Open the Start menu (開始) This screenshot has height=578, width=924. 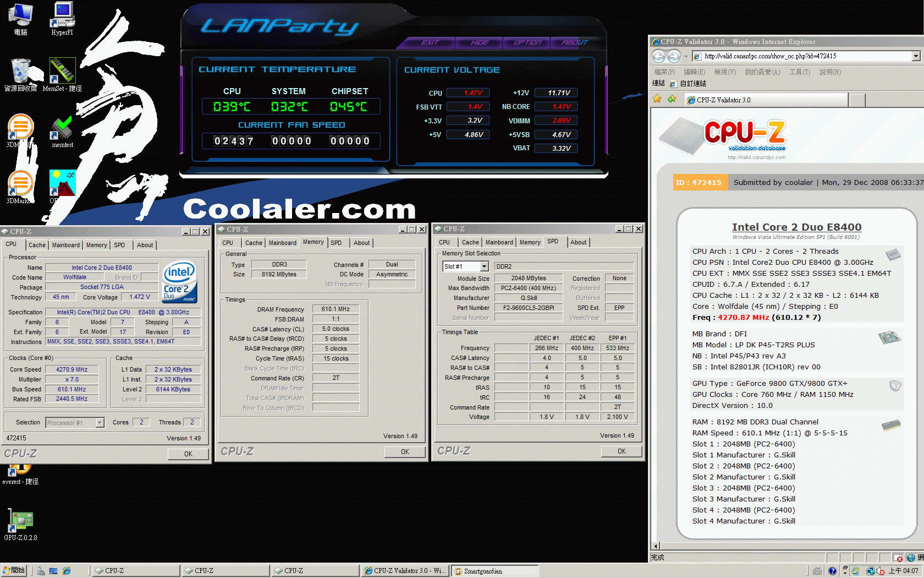14,571
